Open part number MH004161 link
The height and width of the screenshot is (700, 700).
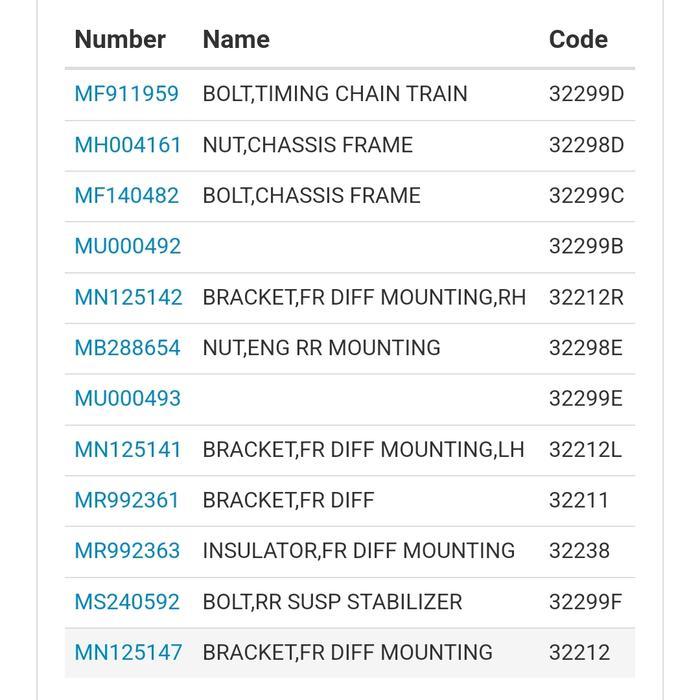[x=128, y=145]
